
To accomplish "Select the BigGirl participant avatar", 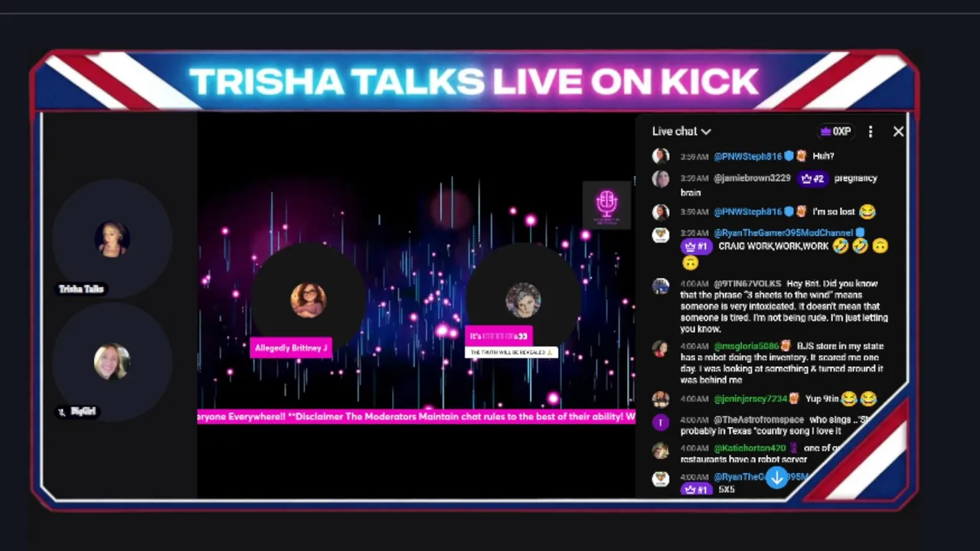I will pyautogui.click(x=112, y=362).
